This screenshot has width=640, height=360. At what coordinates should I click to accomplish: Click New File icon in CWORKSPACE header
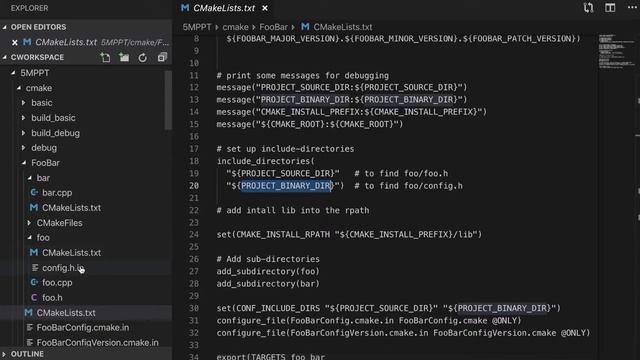(105, 58)
